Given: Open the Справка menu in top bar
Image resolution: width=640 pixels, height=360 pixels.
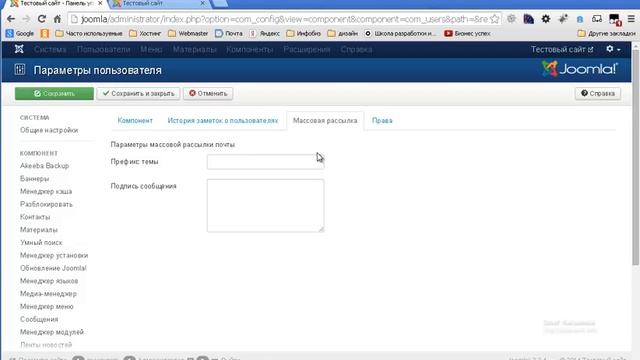Looking at the screenshot, I should pos(356,49).
